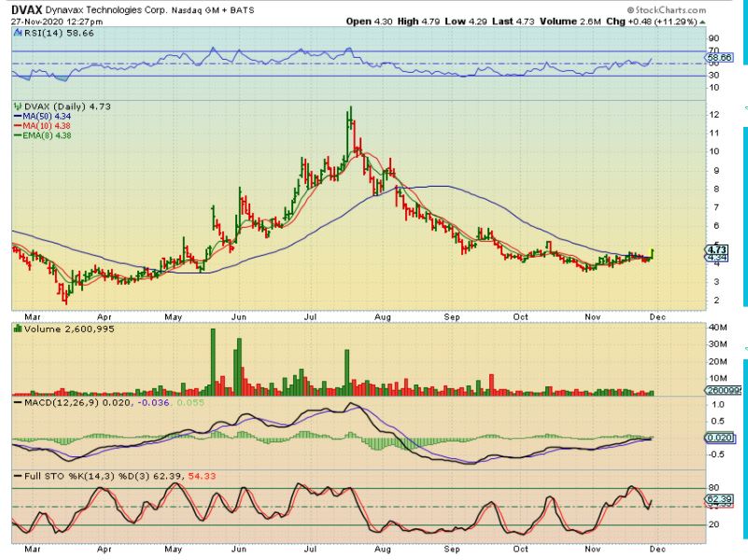Click the MACD(12,26,9) legend icon
This screenshot has height=560, width=748.
pos(16,402)
